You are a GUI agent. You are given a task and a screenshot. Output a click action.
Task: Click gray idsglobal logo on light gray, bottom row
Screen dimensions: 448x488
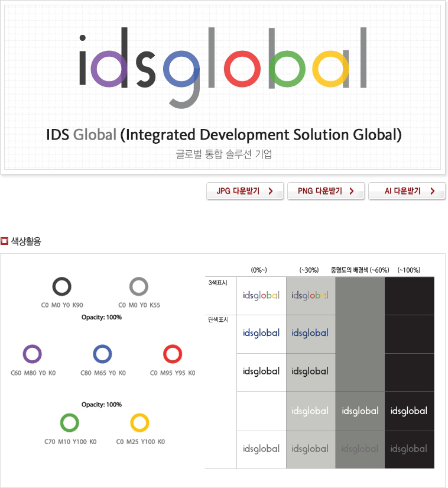click(310, 449)
